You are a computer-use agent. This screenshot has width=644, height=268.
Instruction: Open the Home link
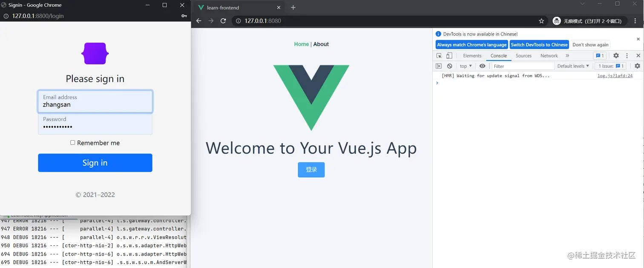[x=302, y=44]
